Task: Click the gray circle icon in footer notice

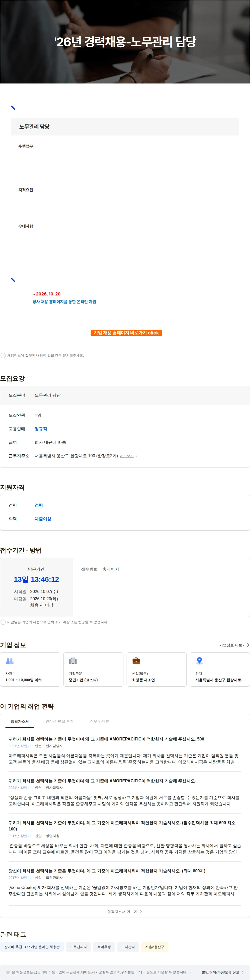Action: click(8, 972)
